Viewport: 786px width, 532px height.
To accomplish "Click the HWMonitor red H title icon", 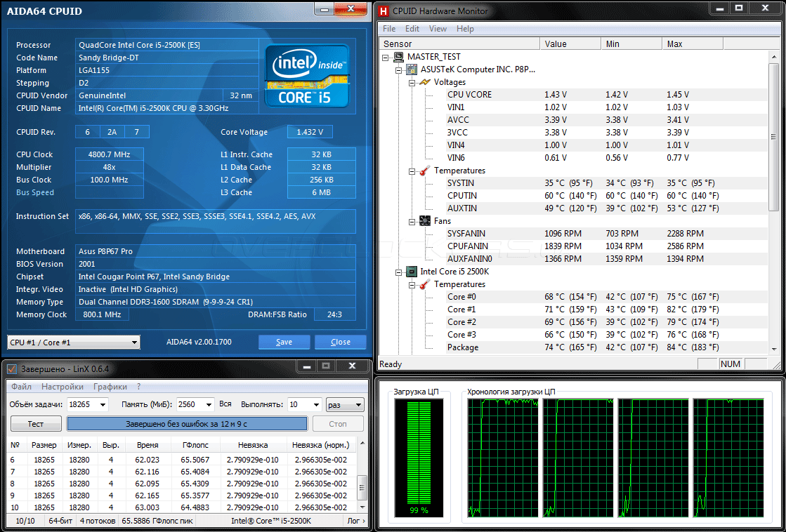I will tap(384, 11).
